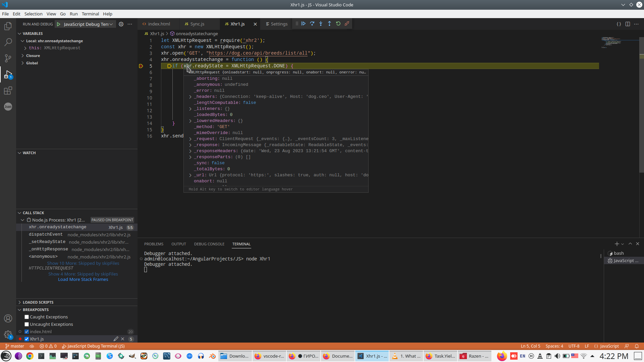This screenshot has height=362, width=644.
Task: Restart the debug session
Action: pyautogui.click(x=338, y=23)
